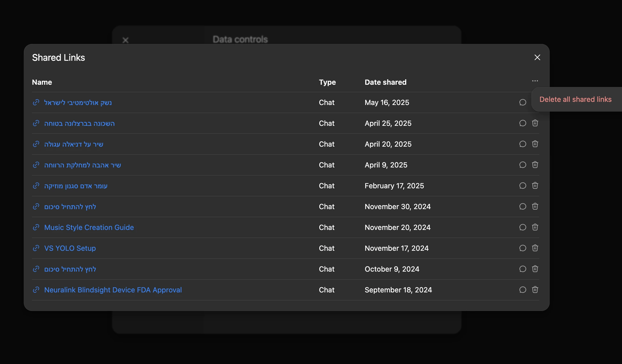View source chat of VS YOLO Setup
This screenshot has width=622, height=364.
pyautogui.click(x=522, y=248)
